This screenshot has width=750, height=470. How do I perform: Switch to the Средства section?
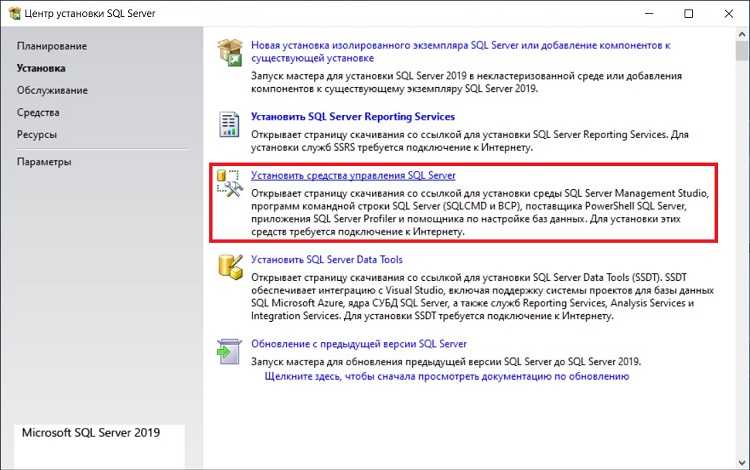click(x=38, y=112)
